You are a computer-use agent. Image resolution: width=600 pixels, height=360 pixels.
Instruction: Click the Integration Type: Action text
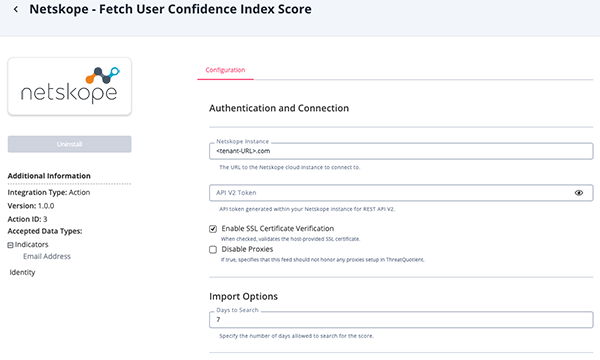click(49, 192)
